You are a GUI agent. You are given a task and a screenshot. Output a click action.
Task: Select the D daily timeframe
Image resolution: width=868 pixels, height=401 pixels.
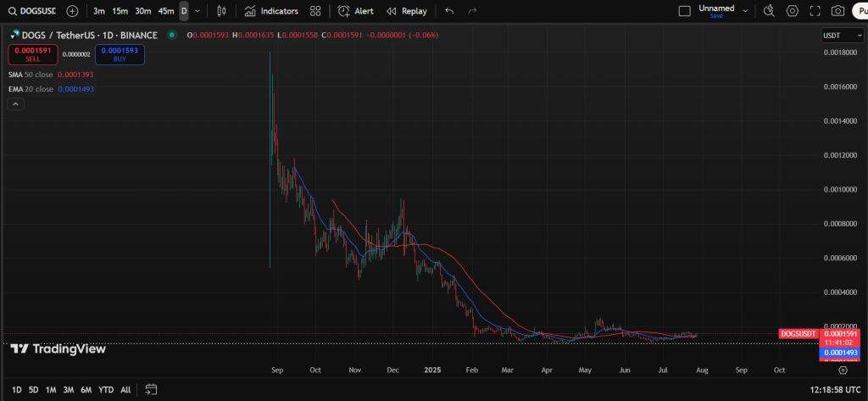coord(184,11)
